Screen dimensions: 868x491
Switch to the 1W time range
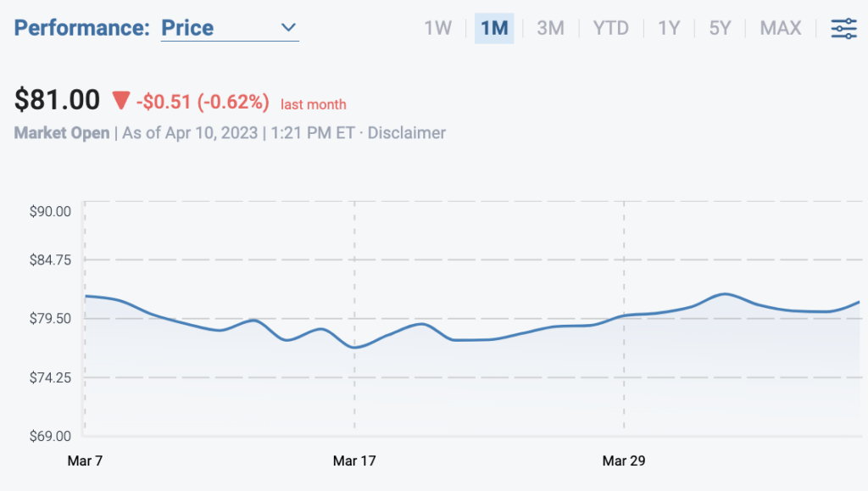(x=438, y=28)
